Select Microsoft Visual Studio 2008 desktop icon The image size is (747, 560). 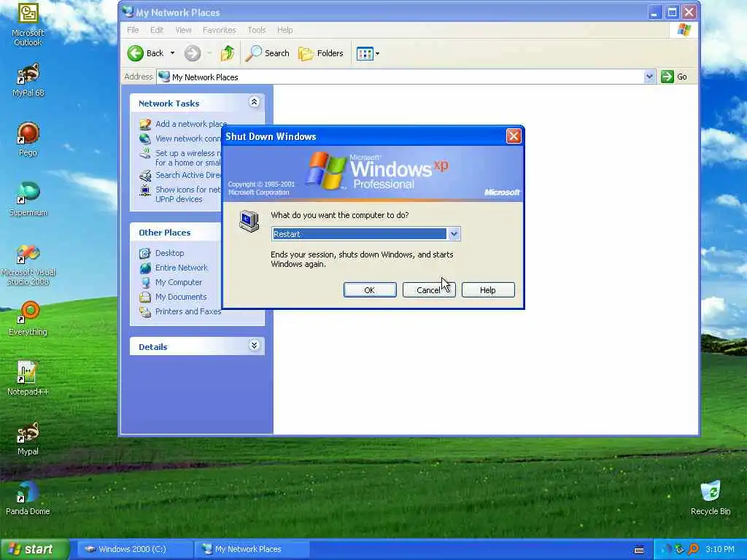pos(28,265)
